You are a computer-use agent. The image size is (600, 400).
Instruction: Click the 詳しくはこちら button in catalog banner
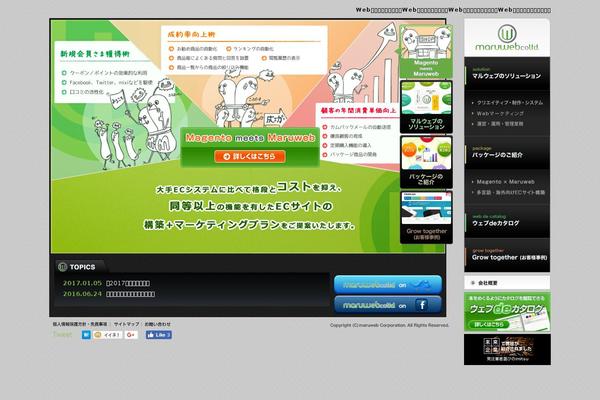tap(489, 325)
